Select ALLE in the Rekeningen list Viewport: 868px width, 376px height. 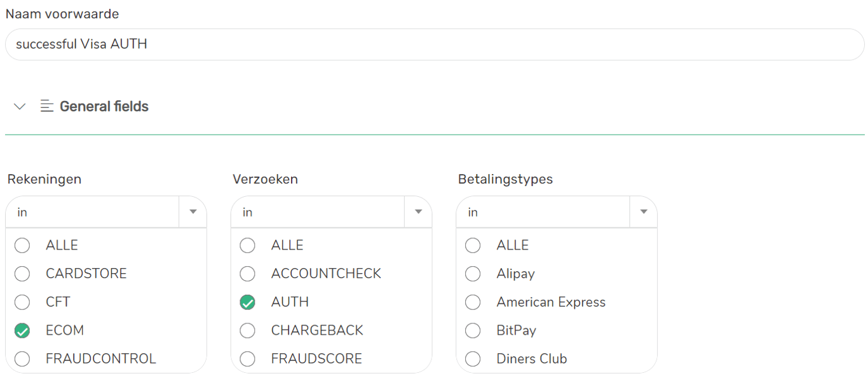click(22, 245)
